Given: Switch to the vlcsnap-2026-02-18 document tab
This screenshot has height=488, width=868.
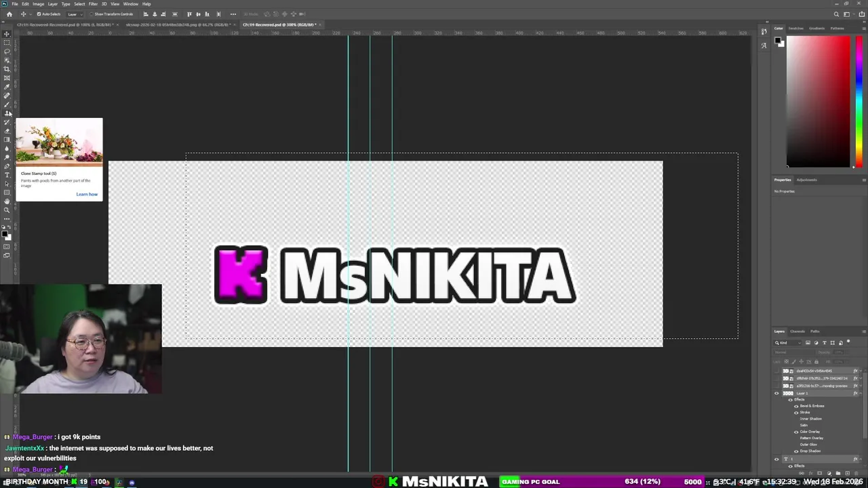Looking at the screenshot, I should pyautogui.click(x=180, y=24).
